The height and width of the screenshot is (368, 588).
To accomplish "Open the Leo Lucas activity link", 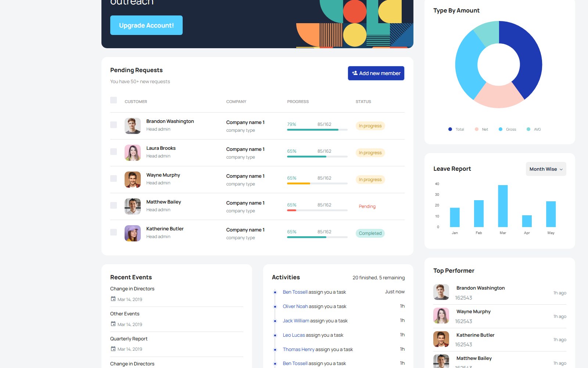I will coord(294,335).
